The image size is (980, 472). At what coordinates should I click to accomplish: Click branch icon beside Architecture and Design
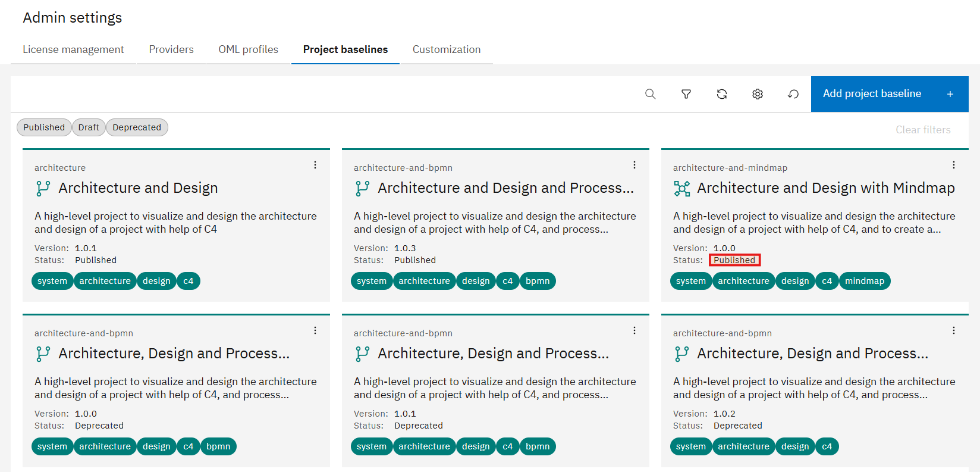pyautogui.click(x=43, y=188)
